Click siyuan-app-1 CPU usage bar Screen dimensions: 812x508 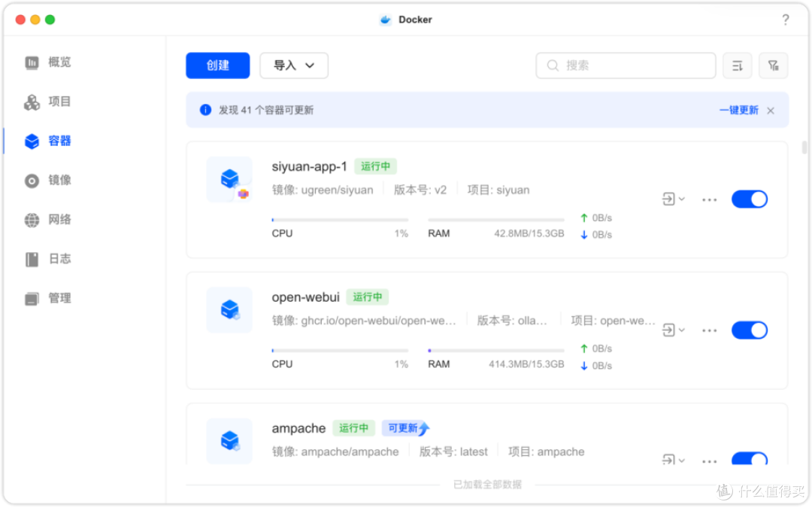(340, 220)
